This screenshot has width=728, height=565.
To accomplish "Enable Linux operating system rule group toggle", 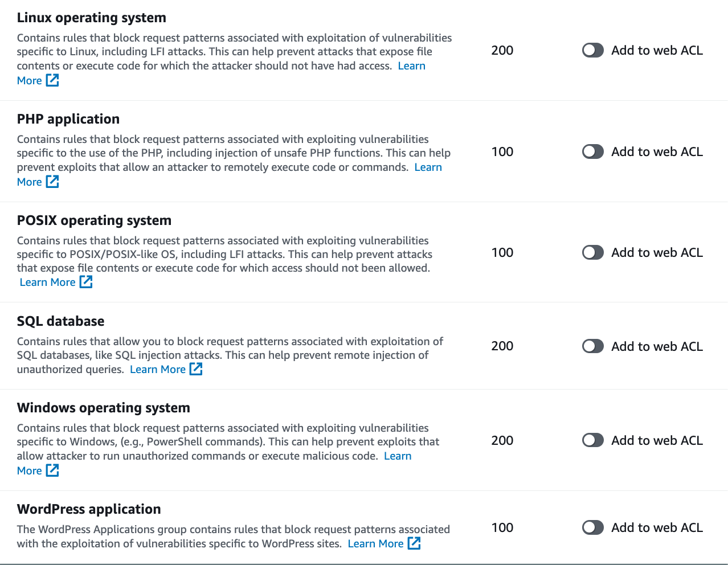I will click(x=592, y=50).
